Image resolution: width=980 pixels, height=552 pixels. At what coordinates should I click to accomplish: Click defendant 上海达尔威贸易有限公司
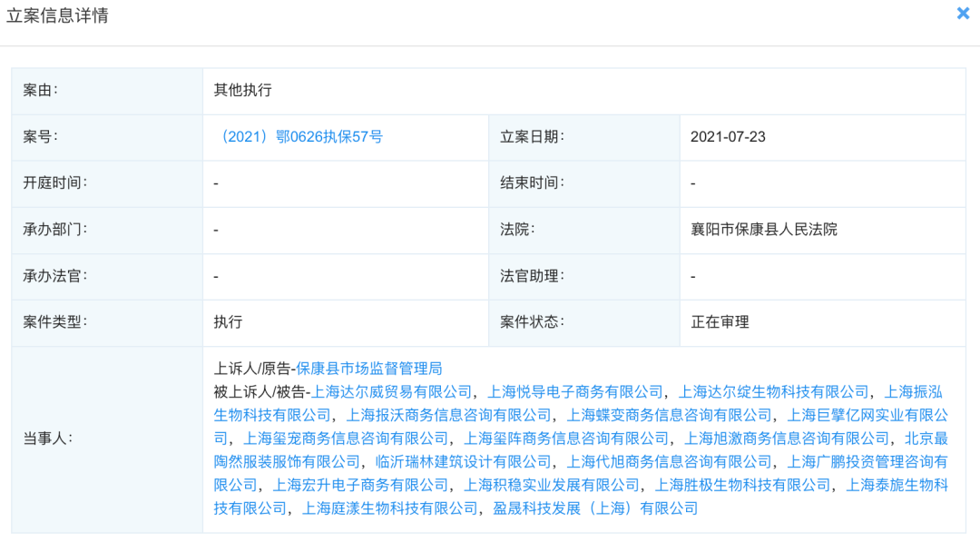click(392, 392)
